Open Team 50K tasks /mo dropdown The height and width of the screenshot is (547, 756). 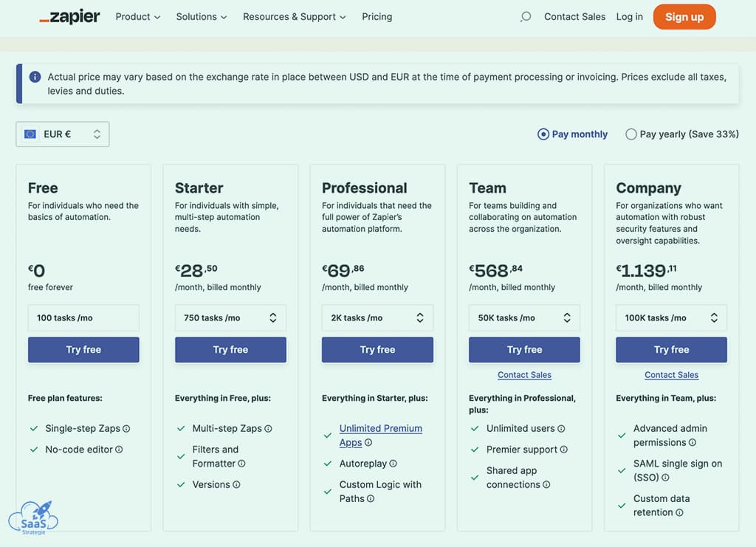[x=525, y=317]
